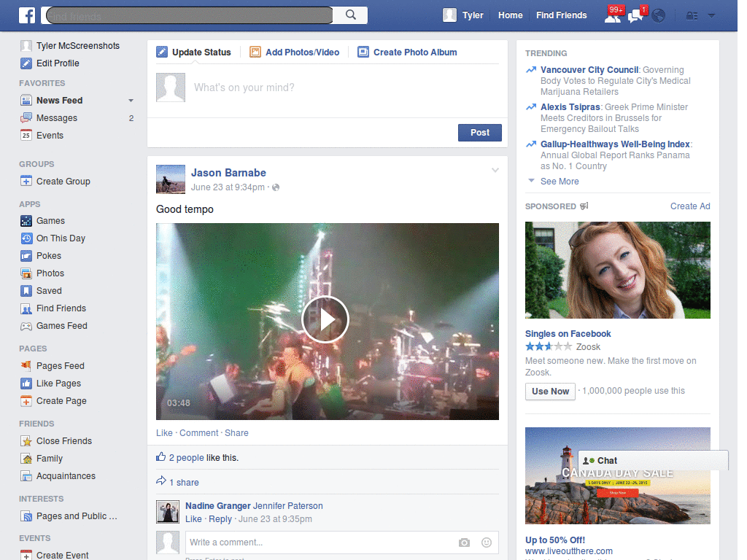Image resolution: width=747 pixels, height=560 pixels.
Task: Click Share under the video
Action: [236, 433]
